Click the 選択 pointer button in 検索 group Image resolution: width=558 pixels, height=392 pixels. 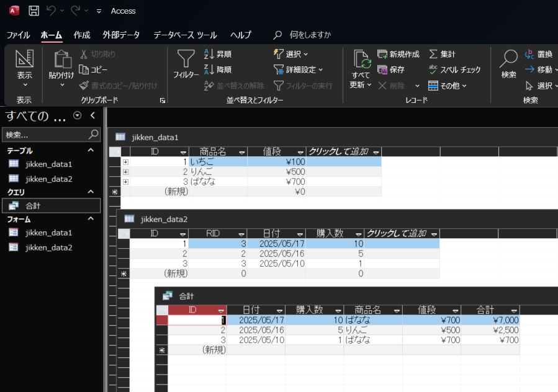pyautogui.click(x=541, y=86)
